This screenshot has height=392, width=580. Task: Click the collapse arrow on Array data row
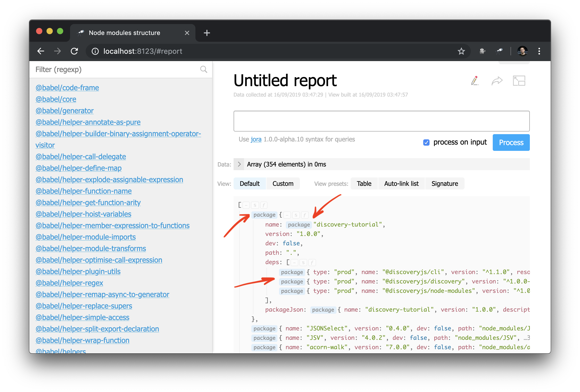coord(239,164)
